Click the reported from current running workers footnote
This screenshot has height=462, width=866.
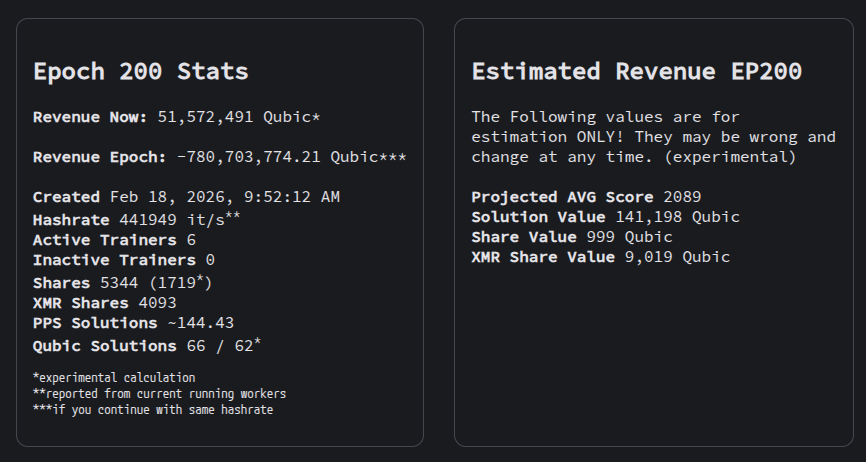coord(159,393)
